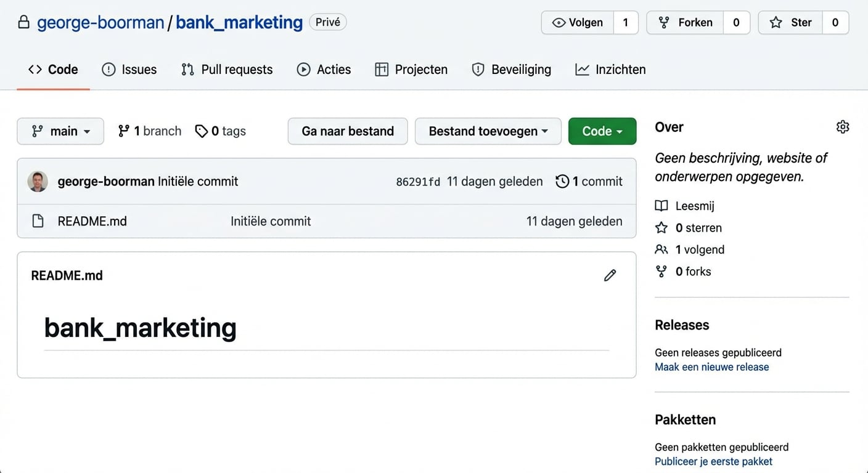Switch to the Pull requests tab

(226, 70)
